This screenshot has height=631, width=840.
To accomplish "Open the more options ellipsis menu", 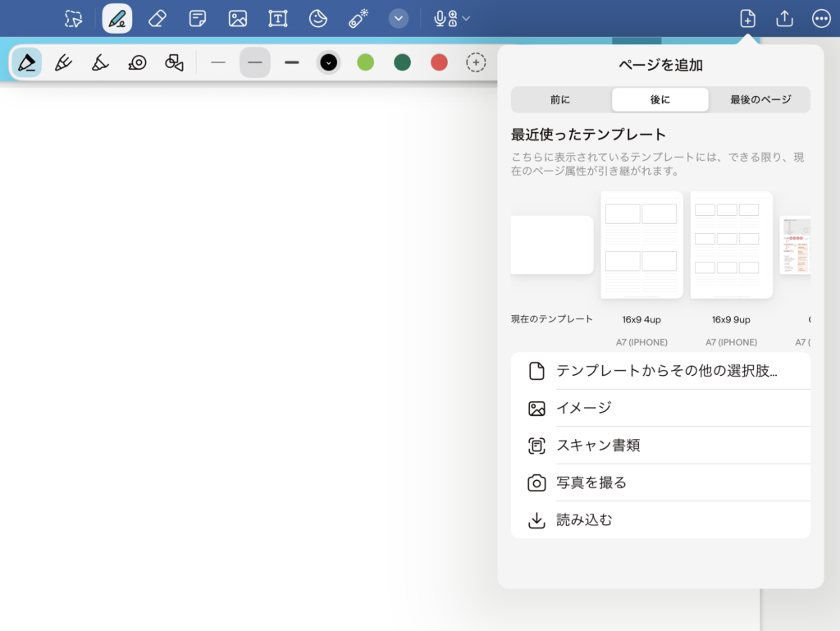I will coord(821,18).
